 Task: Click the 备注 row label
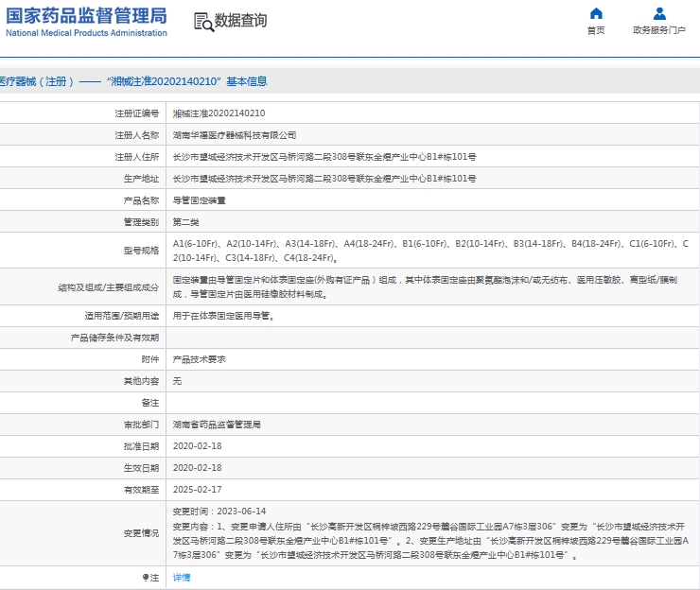[x=150, y=403]
